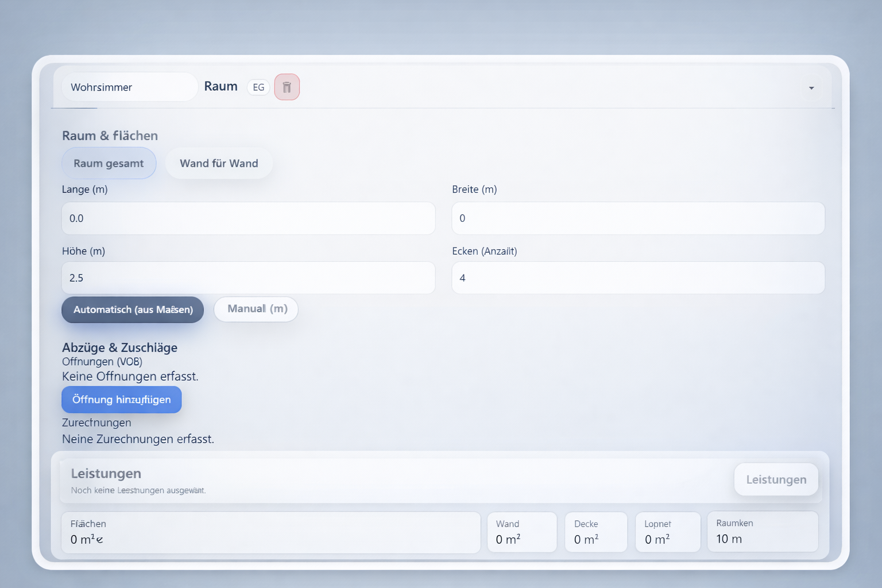
Task: Click the Lange (m) input field
Action: point(248,218)
